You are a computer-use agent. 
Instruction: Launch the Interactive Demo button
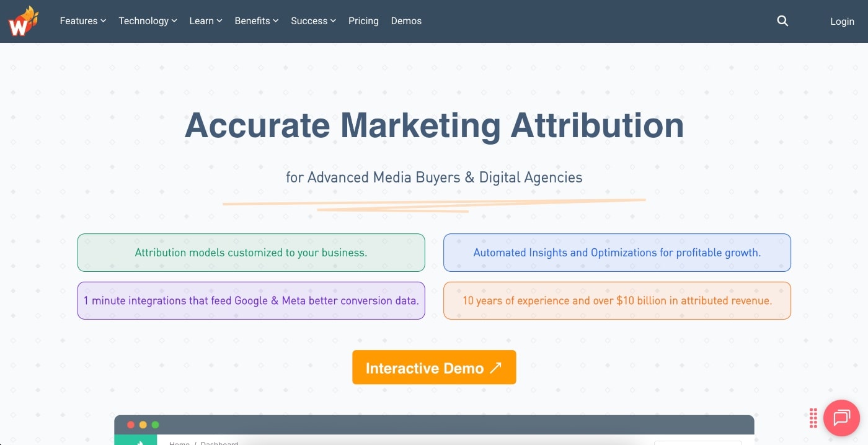434,367
